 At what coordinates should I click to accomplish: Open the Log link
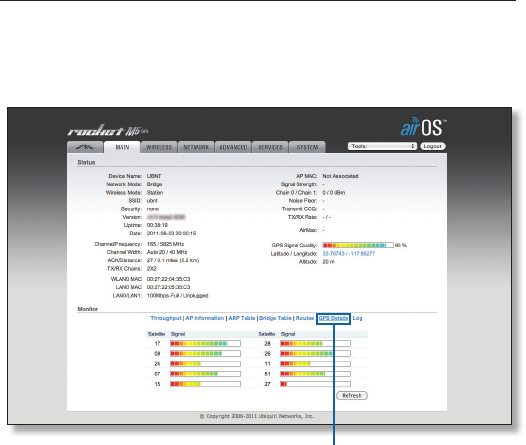[x=357, y=318]
